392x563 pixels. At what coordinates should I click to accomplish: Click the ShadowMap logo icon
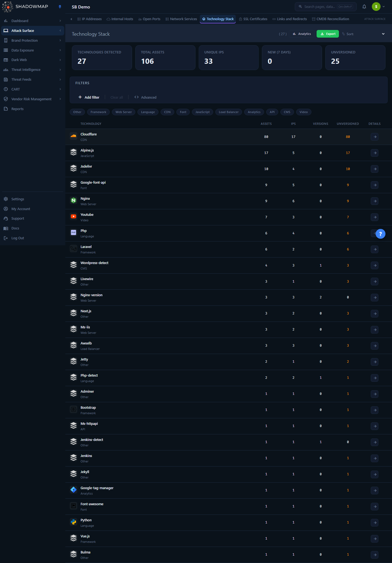pos(8,7)
